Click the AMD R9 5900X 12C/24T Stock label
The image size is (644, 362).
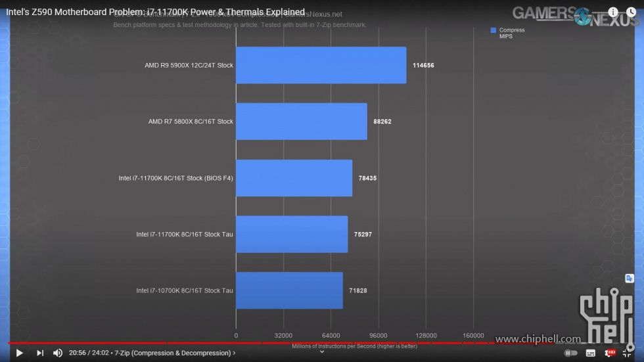(x=189, y=65)
